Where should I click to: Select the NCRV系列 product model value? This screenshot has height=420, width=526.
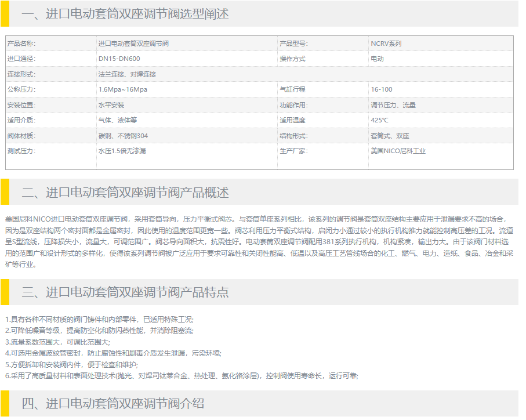coord(386,44)
